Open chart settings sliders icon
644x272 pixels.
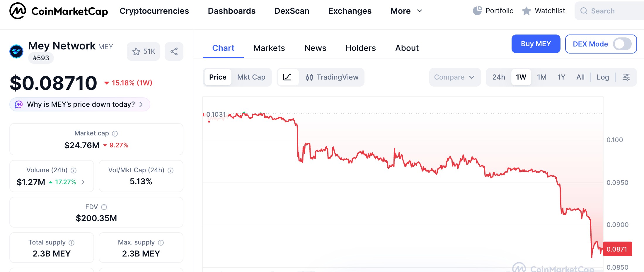626,77
